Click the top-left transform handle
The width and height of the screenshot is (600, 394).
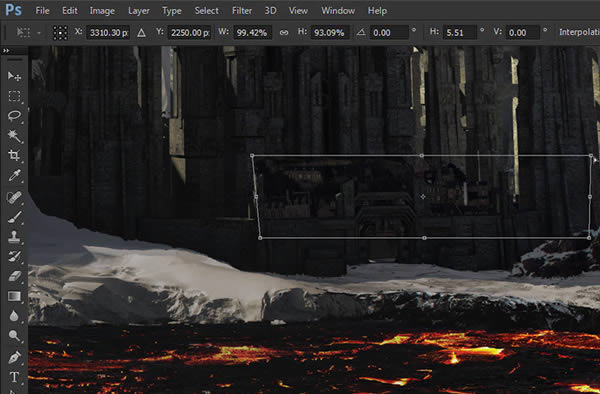[x=252, y=156]
